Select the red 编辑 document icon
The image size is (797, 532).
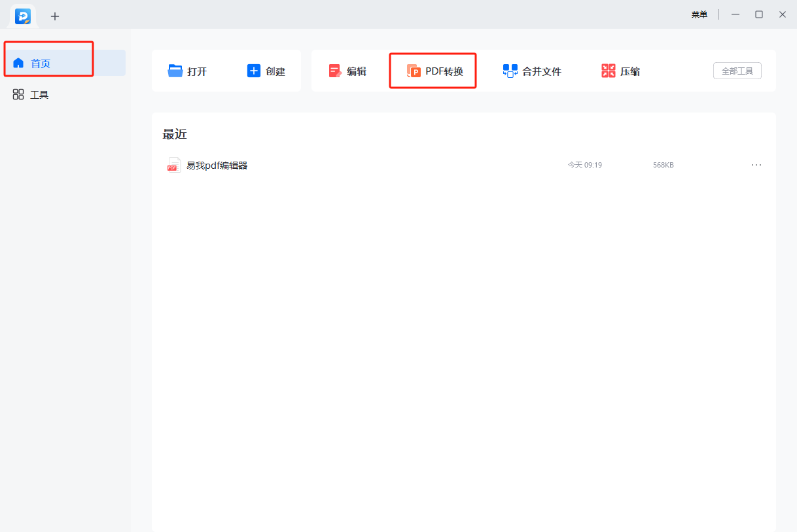coord(335,71)
